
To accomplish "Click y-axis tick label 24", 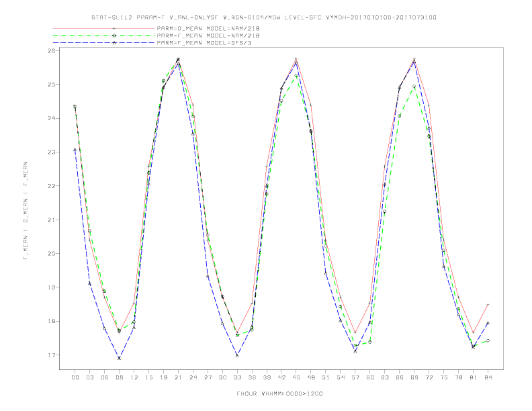I will pyautogui.click(x=52, y=118).
